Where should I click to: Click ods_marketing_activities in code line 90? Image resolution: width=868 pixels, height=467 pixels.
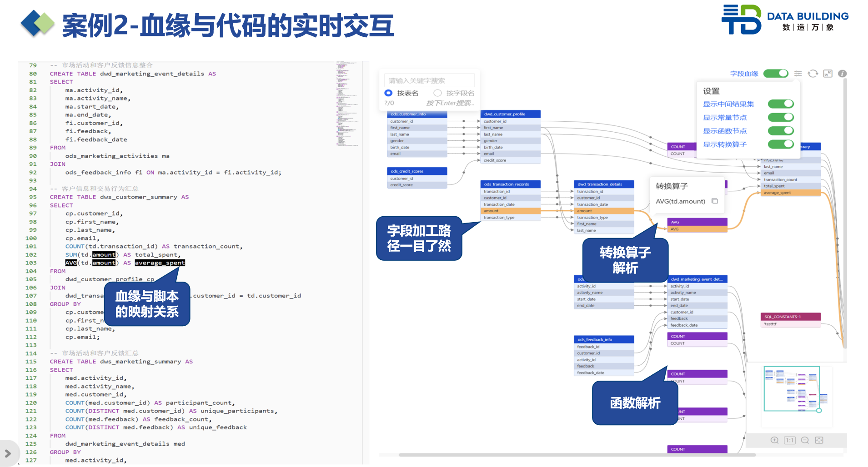click(x=111, y=156)
